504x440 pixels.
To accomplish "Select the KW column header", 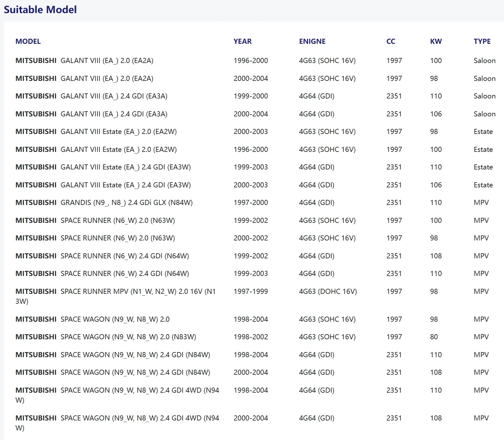I will tap(436, 41).
